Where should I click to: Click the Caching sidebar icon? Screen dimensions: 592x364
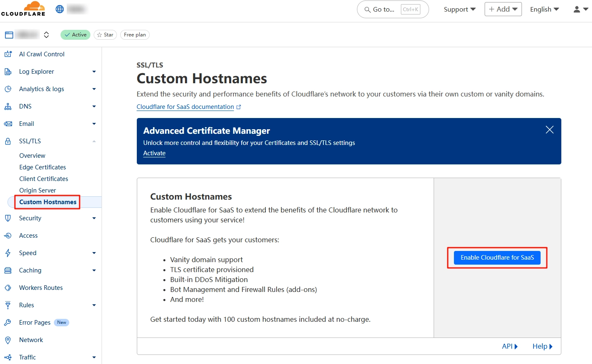(8, 270)
